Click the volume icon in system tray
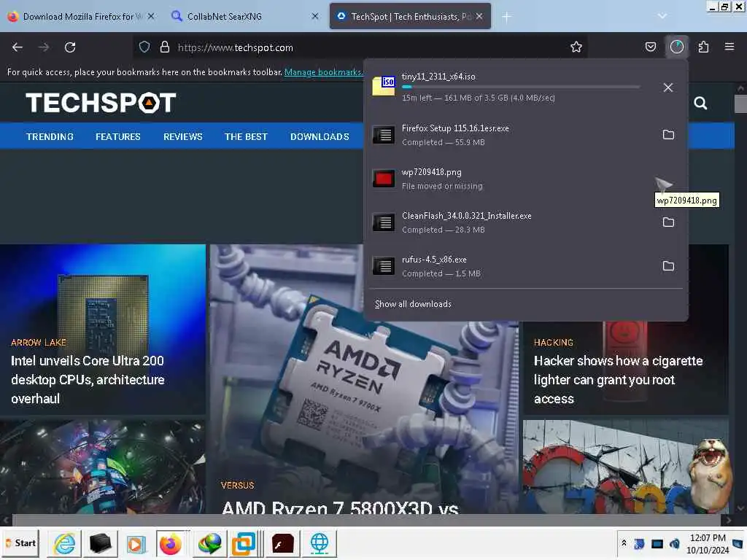This screenshot has width=747, height=560. pos(675,543)
